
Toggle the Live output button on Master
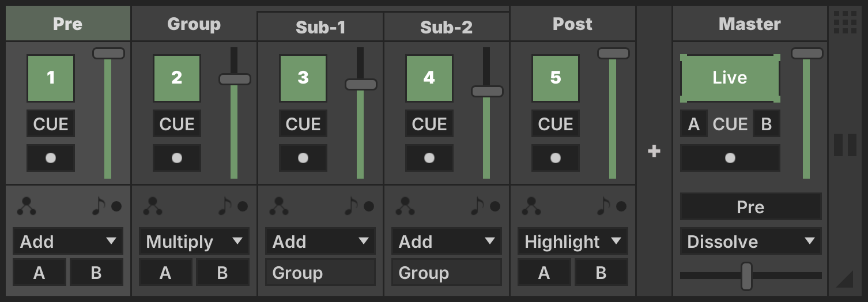(x=730, y=78)
